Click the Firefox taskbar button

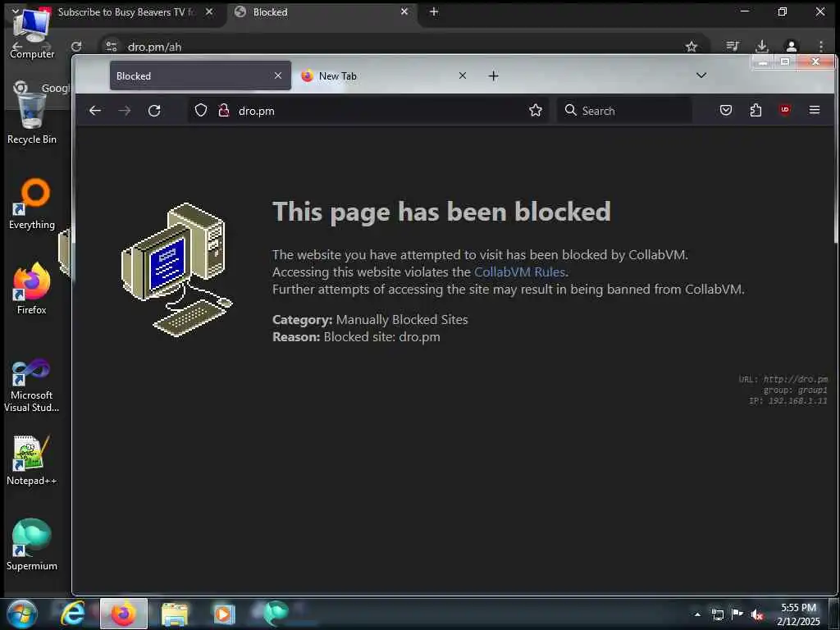pos(124,614)
